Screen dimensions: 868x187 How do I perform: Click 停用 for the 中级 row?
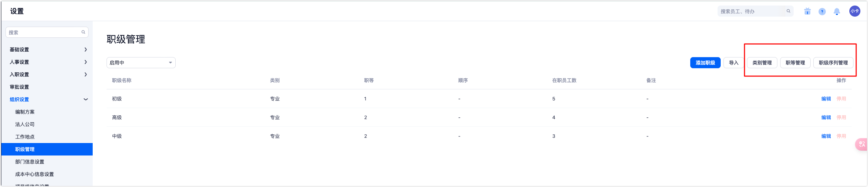pos(841,136)
